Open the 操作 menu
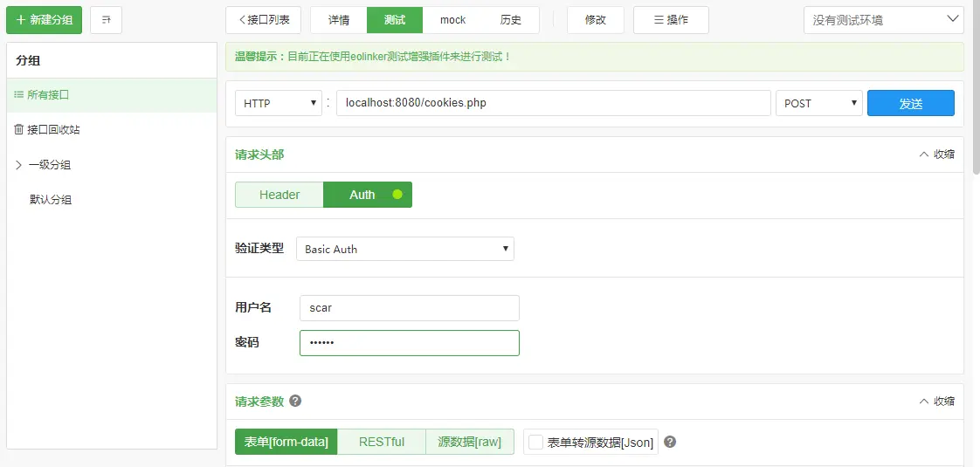 tap(672, 20)
